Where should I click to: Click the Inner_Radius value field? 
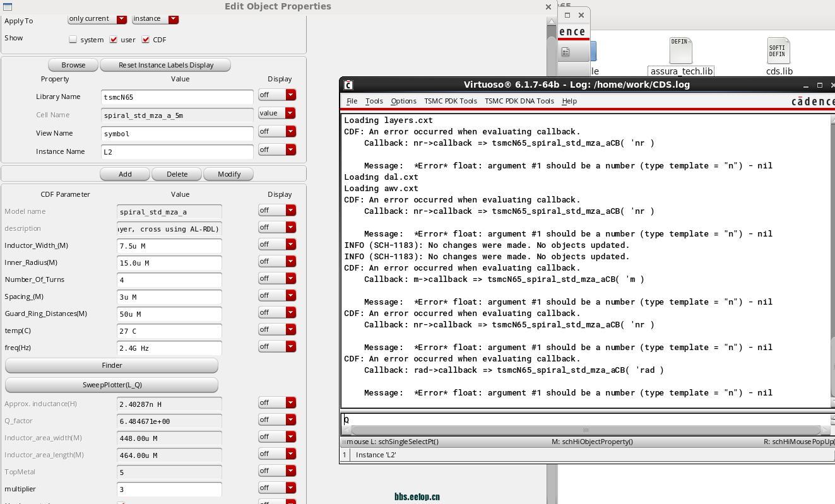click(169, 262)
